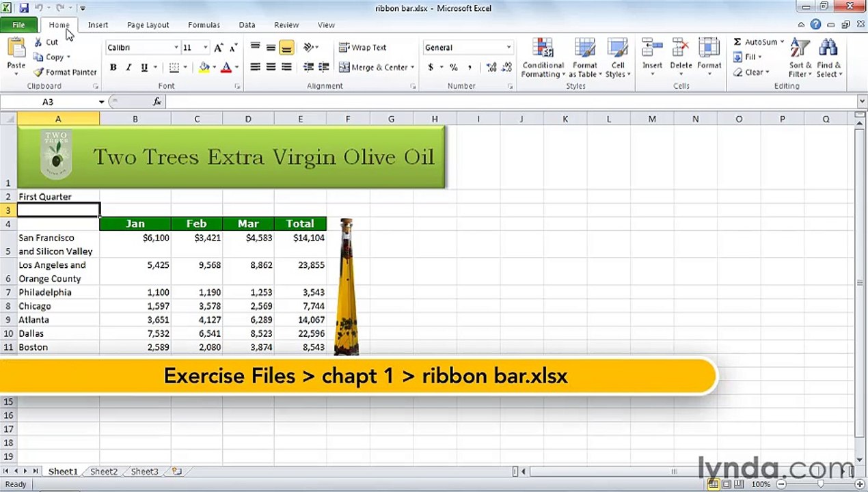Open the Merge & Center dropdown arrow

[x=413, y=68]
